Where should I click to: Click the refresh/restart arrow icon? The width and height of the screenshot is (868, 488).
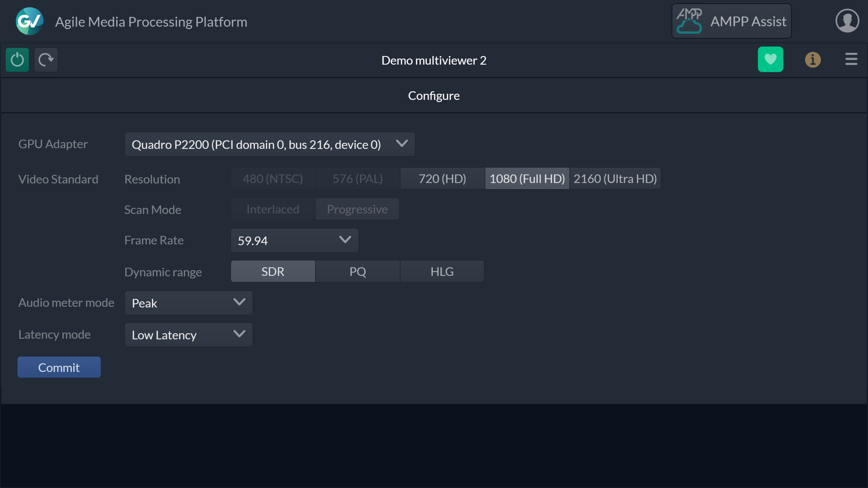coord(46,60)
